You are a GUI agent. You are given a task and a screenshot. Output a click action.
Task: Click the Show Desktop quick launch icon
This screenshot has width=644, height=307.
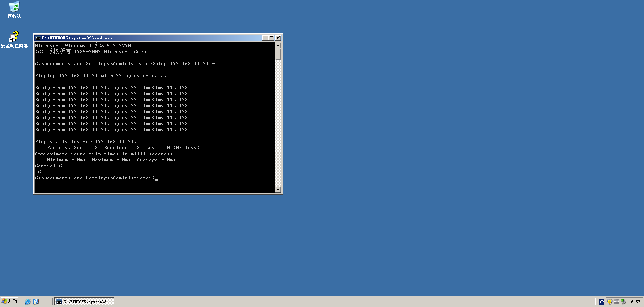[x=36, y=302]
